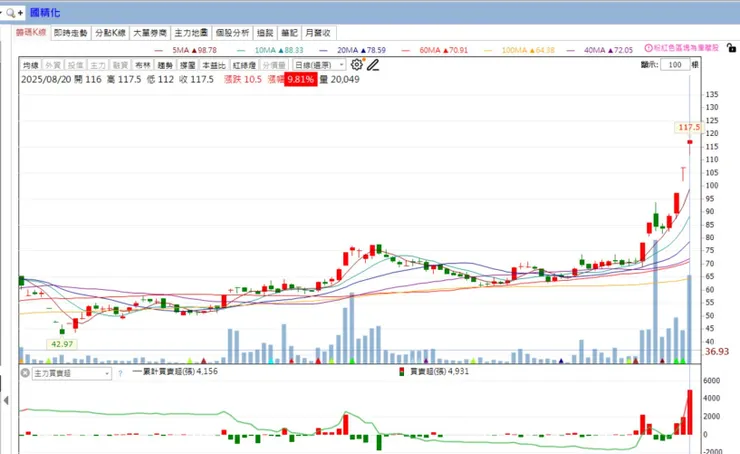This screenshot has height=454, width=740.
Task: Click the 量 20,049 volume value
Action: [x=340, y=79]
